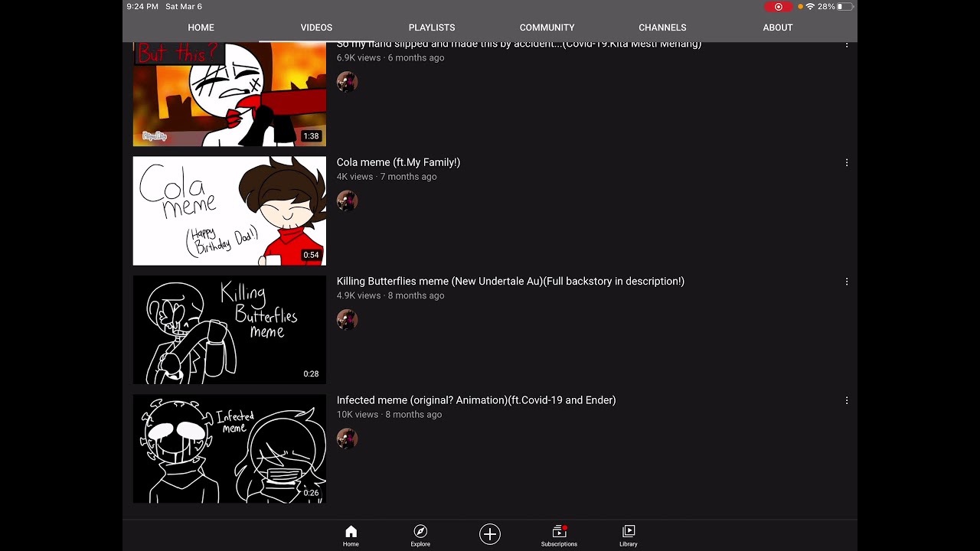This screenshot has height=551, width=980.
Task: Switch to the CHANNELS tab
Action: point(662,28)
